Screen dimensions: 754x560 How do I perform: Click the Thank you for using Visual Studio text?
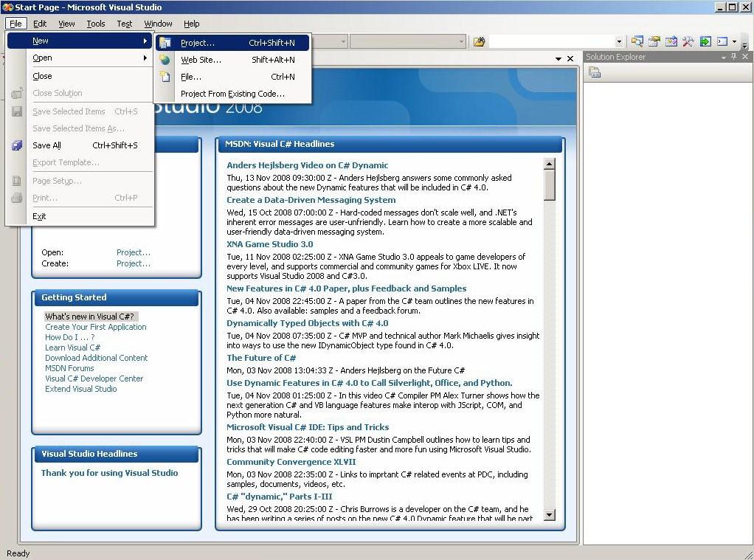pyautogui.click(x=110, y=473)
